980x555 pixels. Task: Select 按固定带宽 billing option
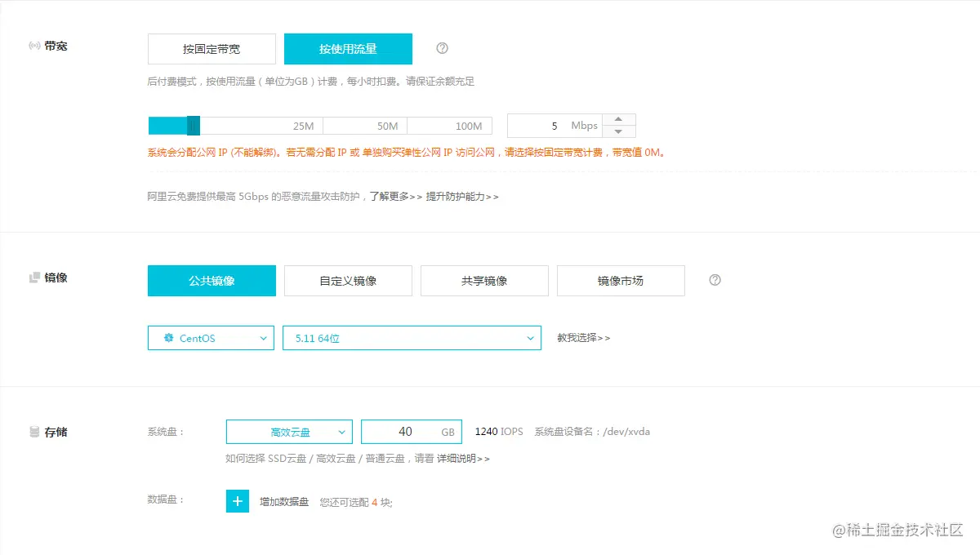tap(212, 49)
